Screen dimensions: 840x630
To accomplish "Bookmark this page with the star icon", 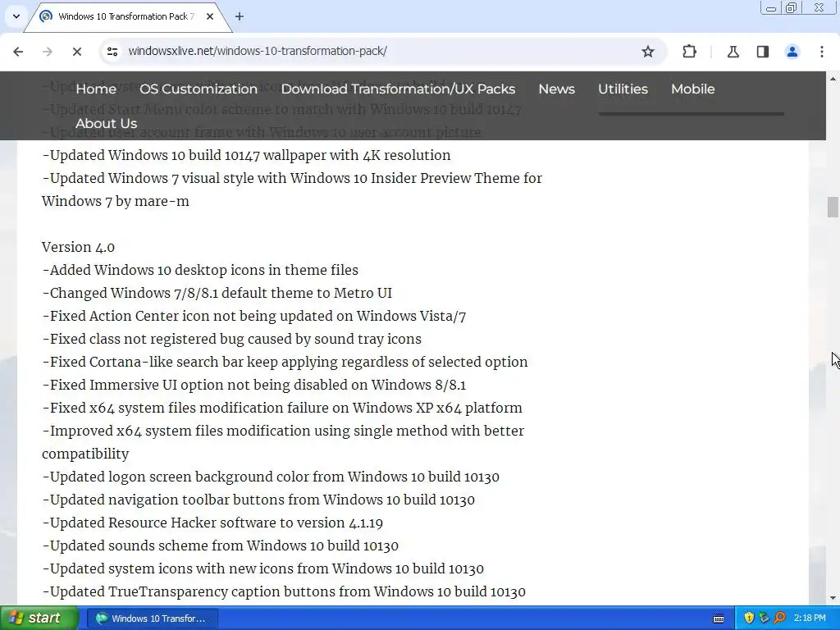I will point(648,52).
